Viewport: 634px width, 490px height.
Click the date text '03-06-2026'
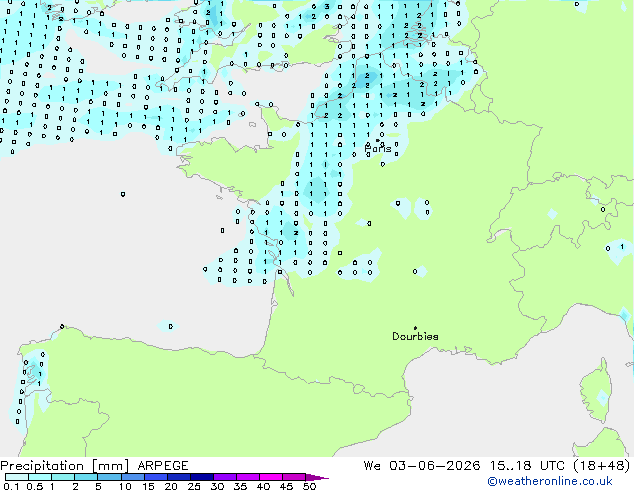(435, 466)
